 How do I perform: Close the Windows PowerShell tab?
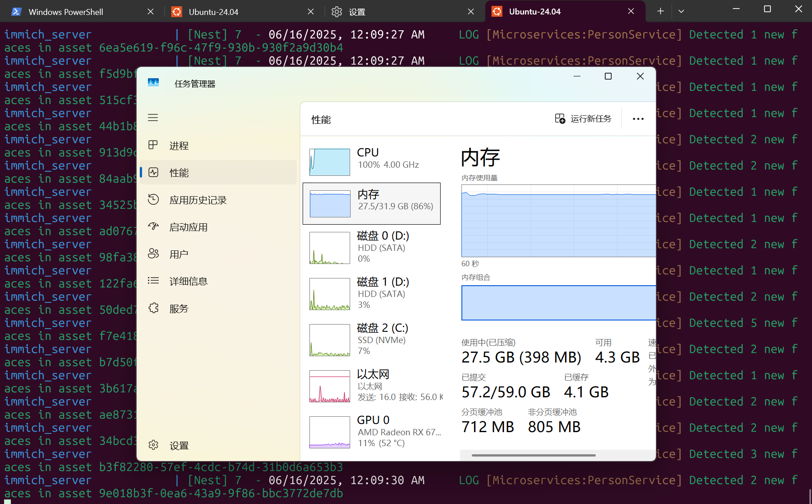[151, 12]
